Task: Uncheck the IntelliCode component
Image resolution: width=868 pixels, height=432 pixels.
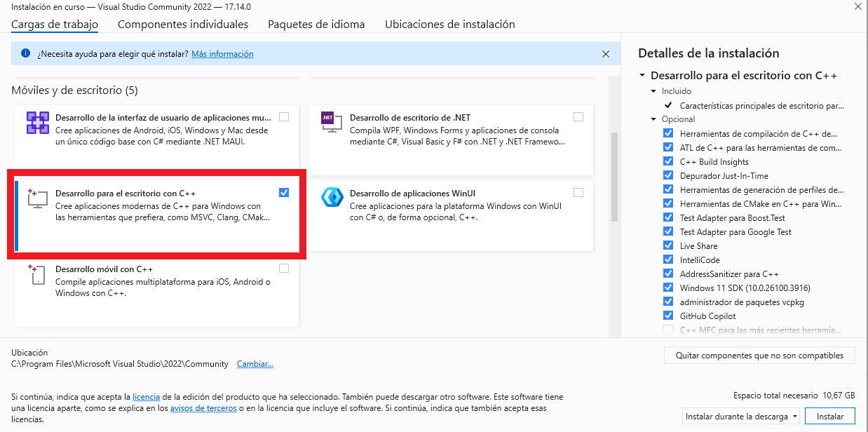Action: (x=668, y=259)
